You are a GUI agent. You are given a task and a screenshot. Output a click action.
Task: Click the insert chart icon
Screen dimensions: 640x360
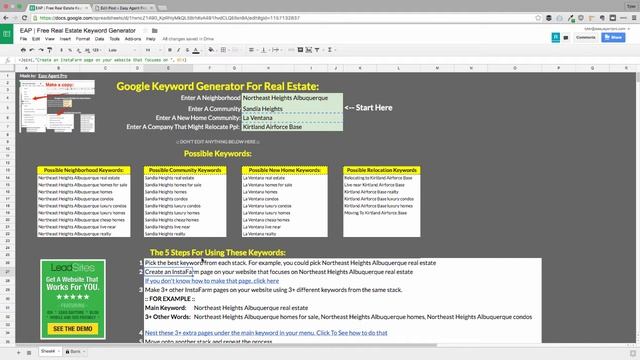coord(309,50)
